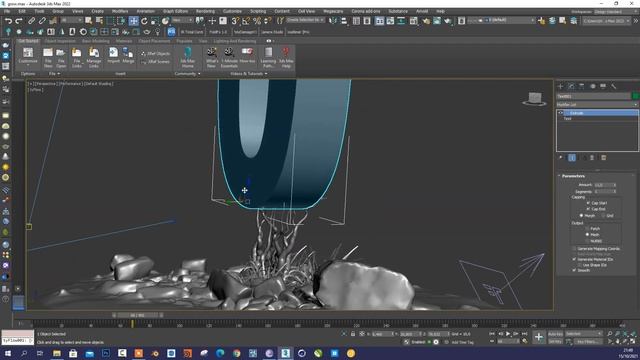640x360 pixels.
Task: Toggle the 3D Snaps icon
Action: [235, 20]
